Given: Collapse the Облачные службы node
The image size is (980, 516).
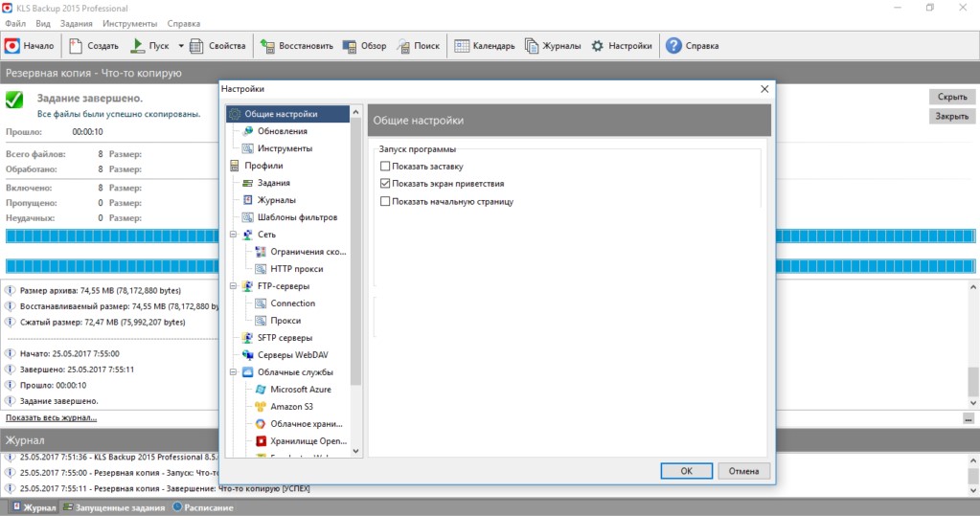Looking at the screenshot, I should click(233, 372).
